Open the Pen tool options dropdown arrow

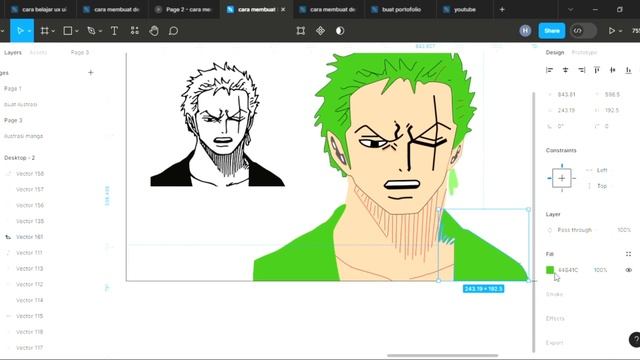point(100,31)
